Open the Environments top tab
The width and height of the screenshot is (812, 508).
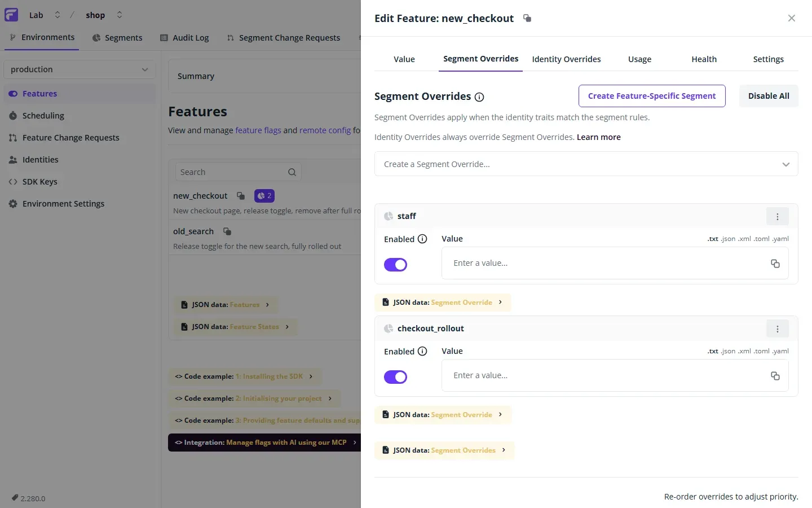click(42, 37)
